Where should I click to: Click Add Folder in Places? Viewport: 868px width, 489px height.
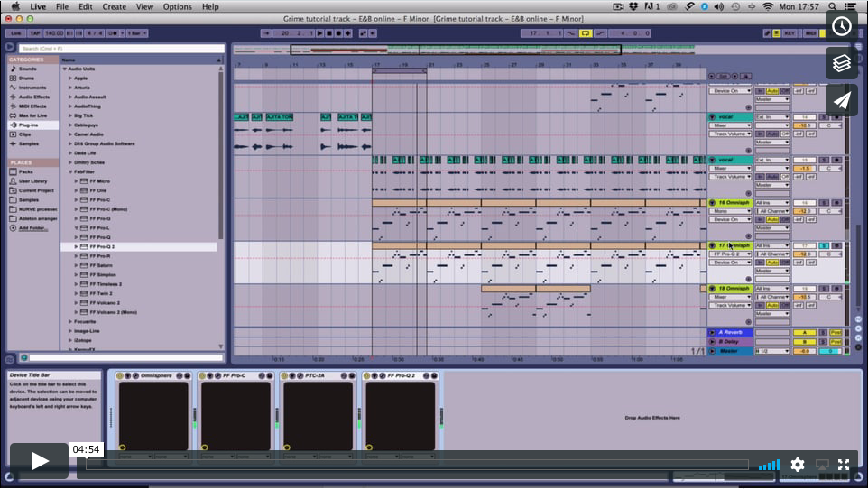[33, 228]
